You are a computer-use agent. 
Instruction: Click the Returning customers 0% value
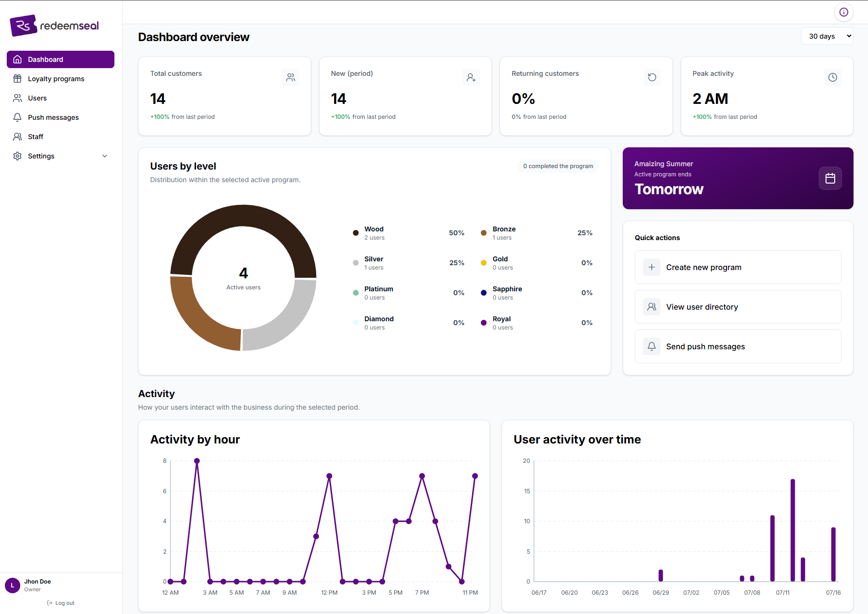(x=523, y=99)
